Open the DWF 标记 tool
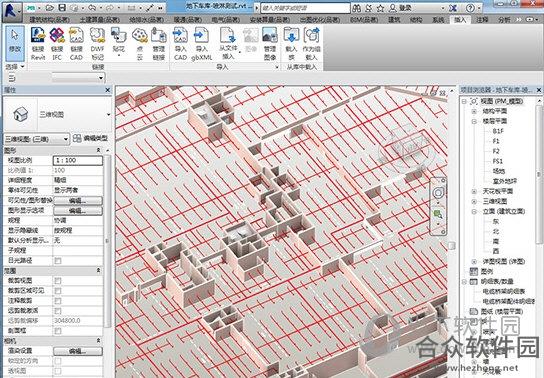This screenshot has width=544, height=378. [97, 44]
